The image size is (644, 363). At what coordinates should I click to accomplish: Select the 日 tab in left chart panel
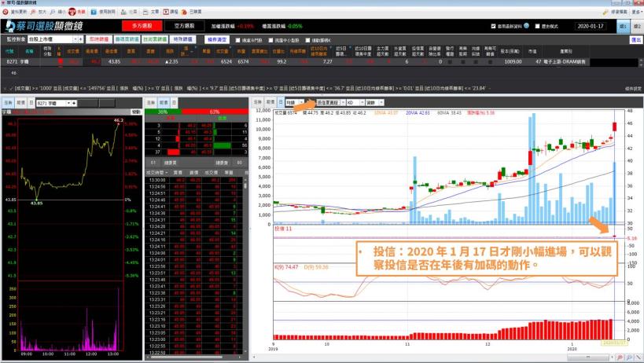pyautogui.click(x=31, y=103)
